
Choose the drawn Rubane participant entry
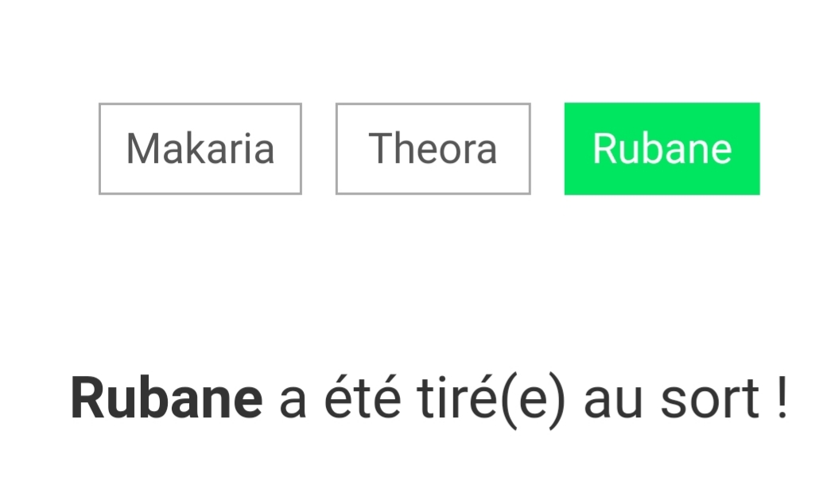click(662, 149)
